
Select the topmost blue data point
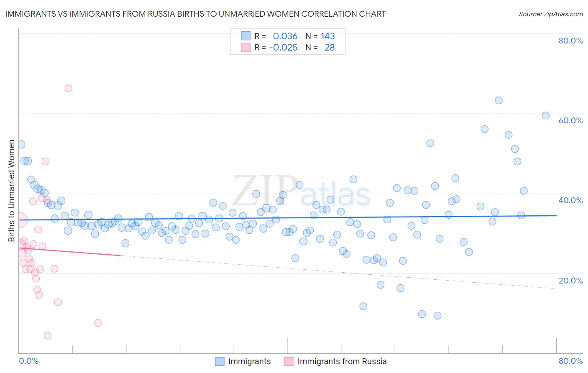click(x=499, y=100)
